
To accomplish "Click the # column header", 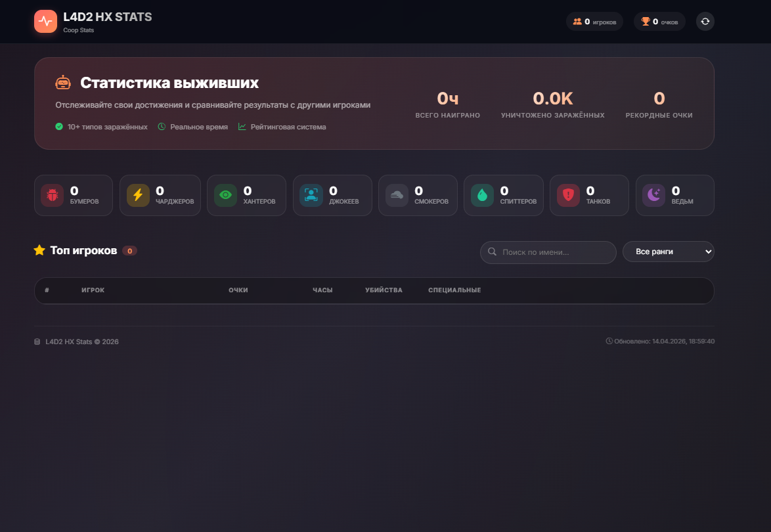I will (47, 290).
